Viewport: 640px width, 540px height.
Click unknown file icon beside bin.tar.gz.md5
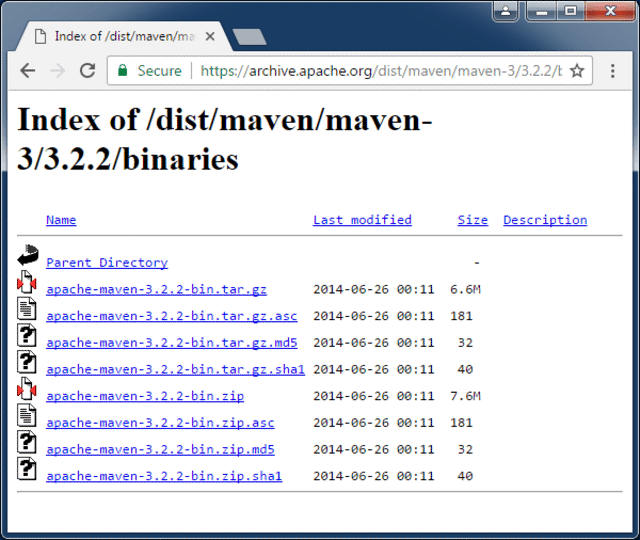[x=27, y=336]
